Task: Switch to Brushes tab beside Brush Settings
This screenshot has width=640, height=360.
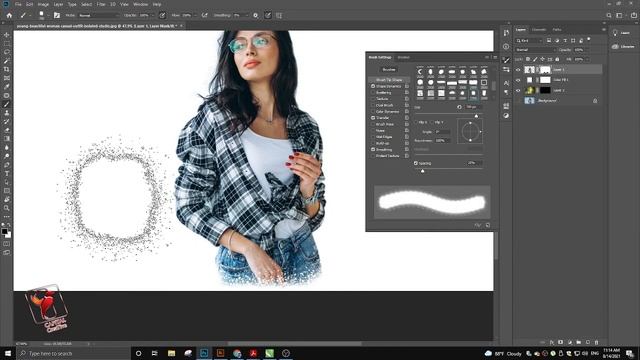Action: pyautogui.click(x=404, y=57)
